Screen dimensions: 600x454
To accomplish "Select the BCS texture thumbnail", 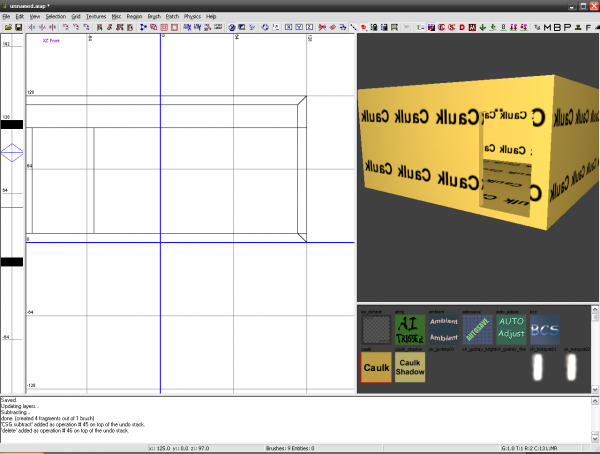I will pos(545,329).
